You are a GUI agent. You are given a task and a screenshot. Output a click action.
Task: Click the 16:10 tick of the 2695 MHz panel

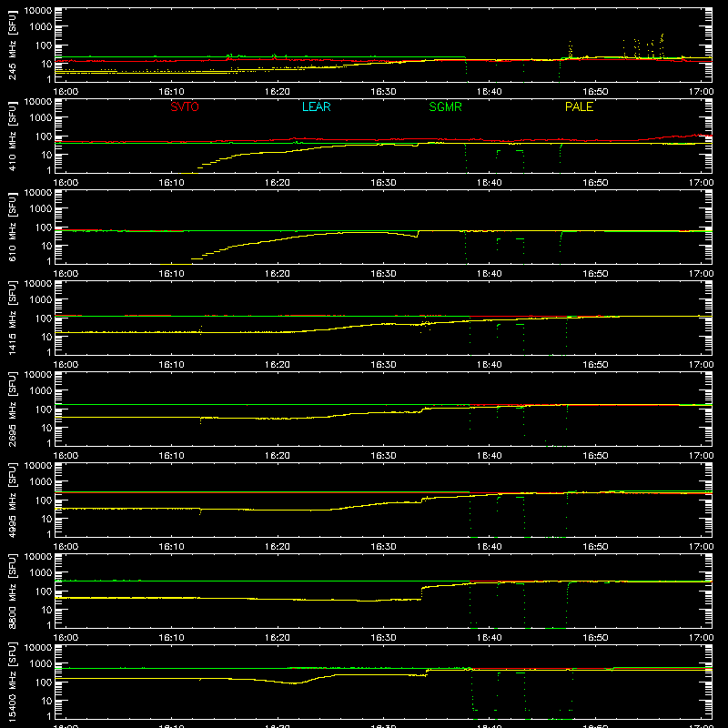[172, 456]
